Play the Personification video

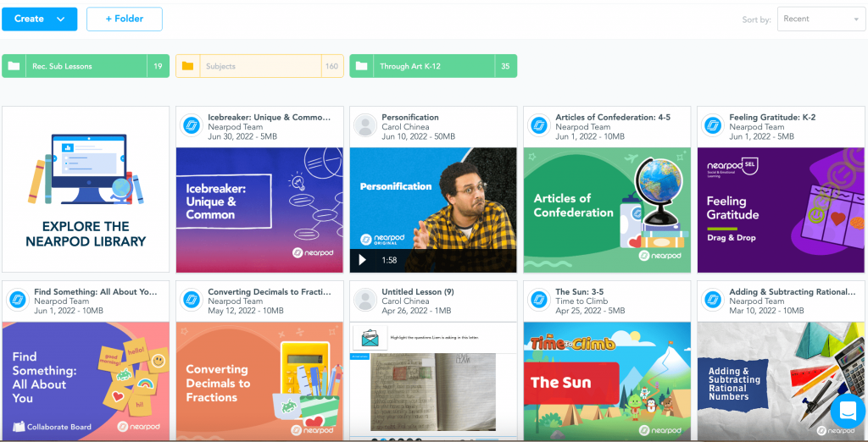point(362,260)
